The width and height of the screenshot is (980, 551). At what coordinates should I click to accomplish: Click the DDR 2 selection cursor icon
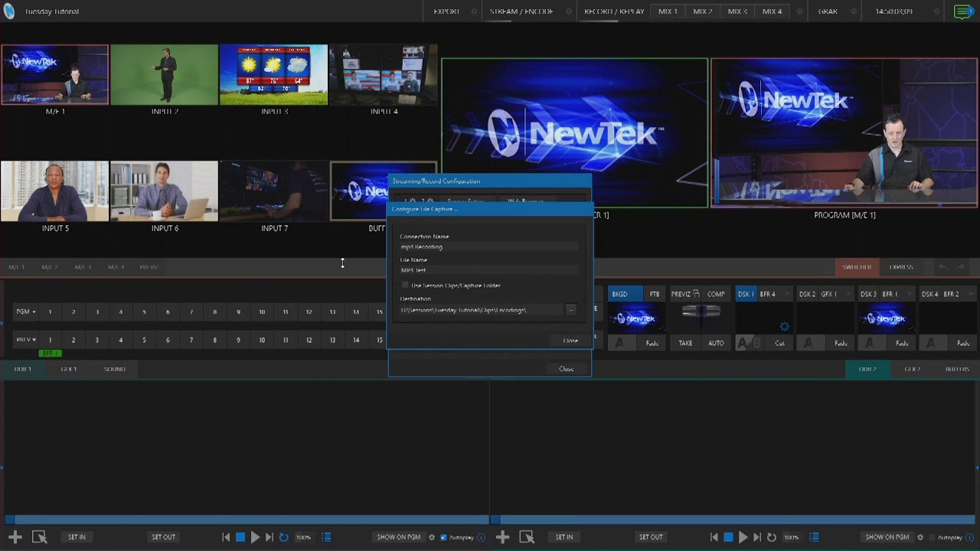click(527, 537)
